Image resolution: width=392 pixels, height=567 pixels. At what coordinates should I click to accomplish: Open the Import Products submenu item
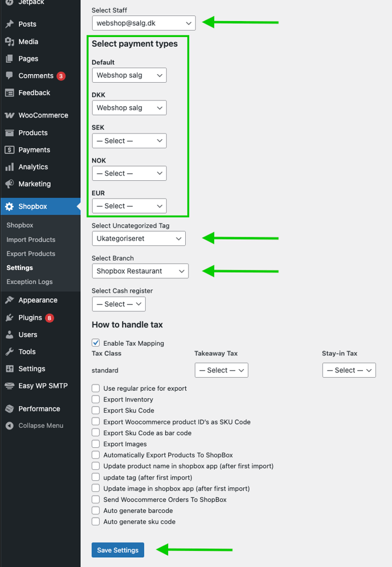click(x=31, y=240)
